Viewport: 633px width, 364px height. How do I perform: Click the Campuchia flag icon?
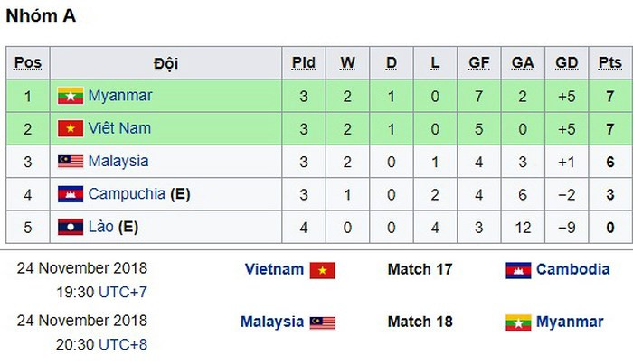[71, 194]
